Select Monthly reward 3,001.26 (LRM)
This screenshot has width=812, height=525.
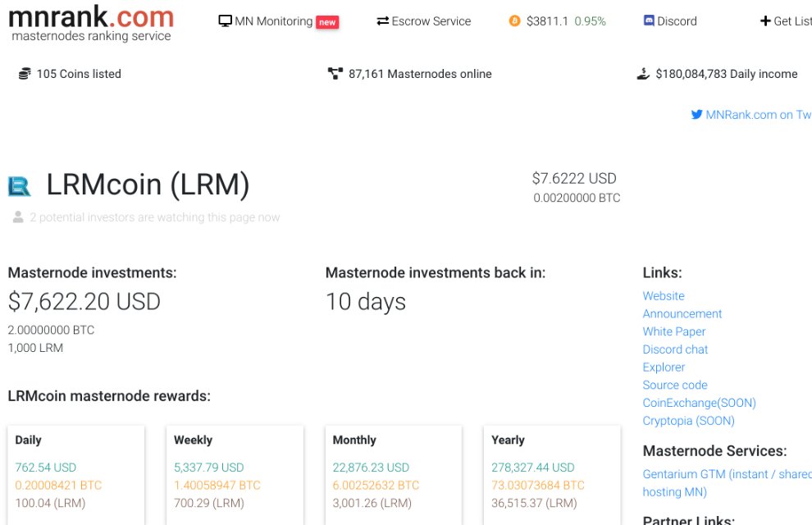point(372,503)
